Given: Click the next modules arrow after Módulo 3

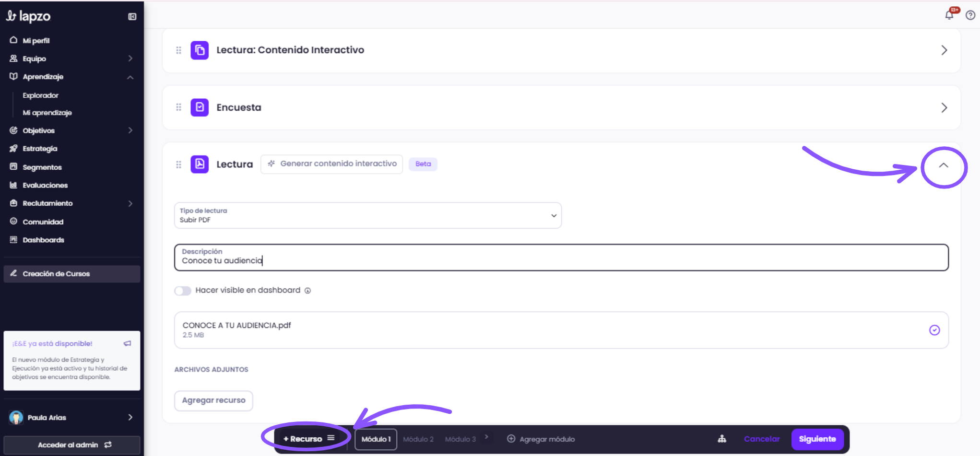Looking at the screenshot, I should click(486, 437).
